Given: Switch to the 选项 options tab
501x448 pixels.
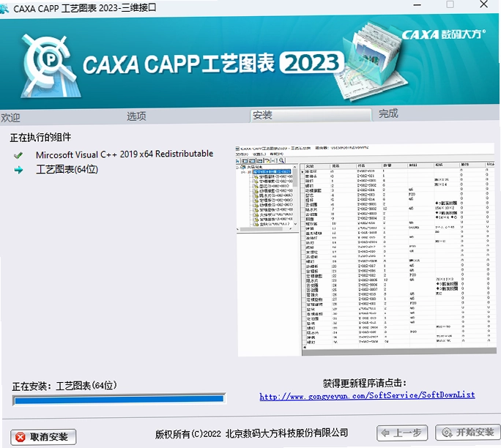Looking at the screenshot, I should [136, 116].
